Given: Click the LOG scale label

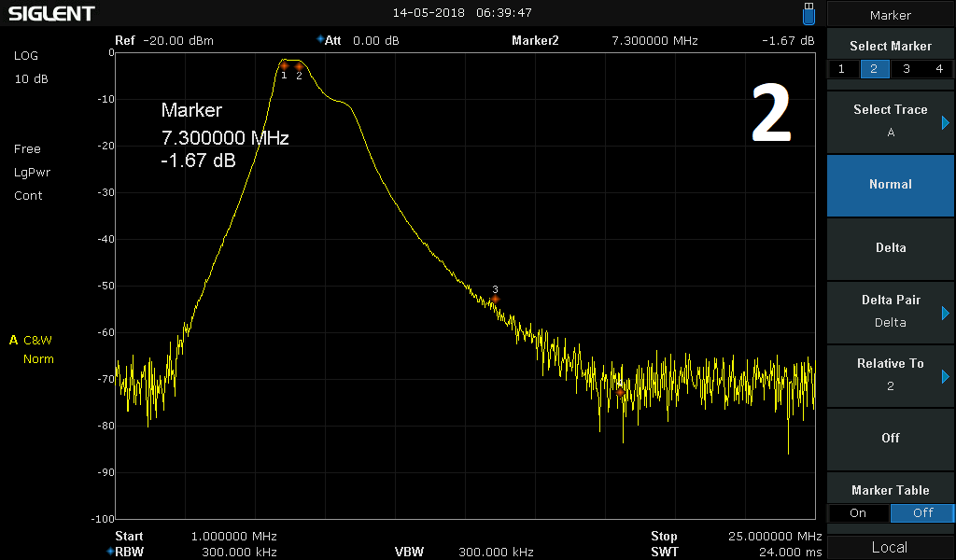Looking at the screenshot, I should (x=26, y=55).
